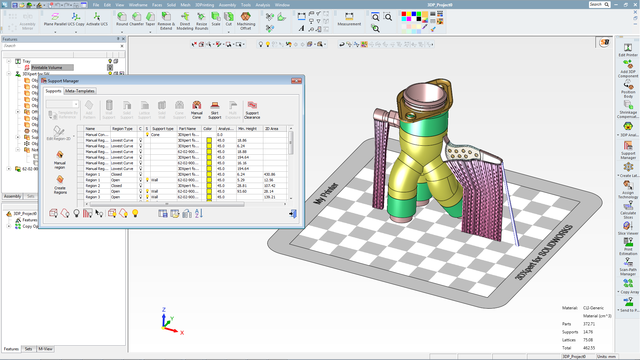Run Calculate Slices

628,210
